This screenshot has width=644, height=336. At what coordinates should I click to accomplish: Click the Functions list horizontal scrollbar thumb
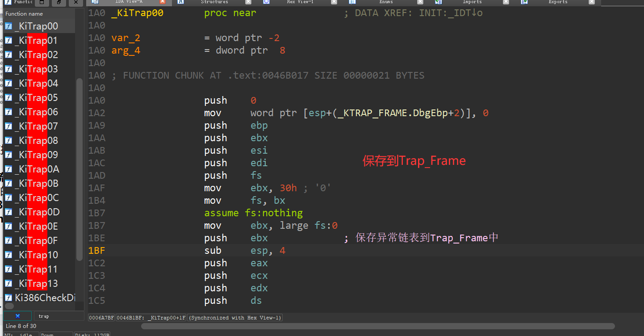(9, 306)
